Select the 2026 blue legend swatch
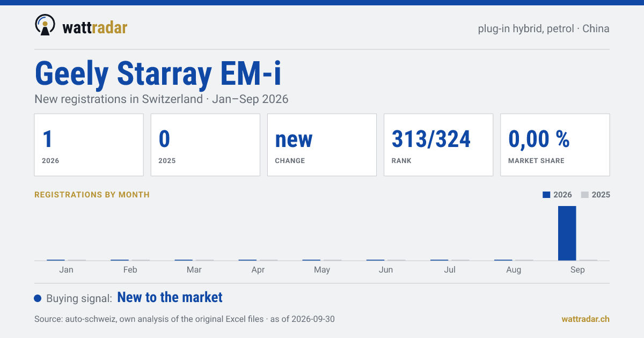The width and height of the screenshot is (644, 338). (546, 195)
